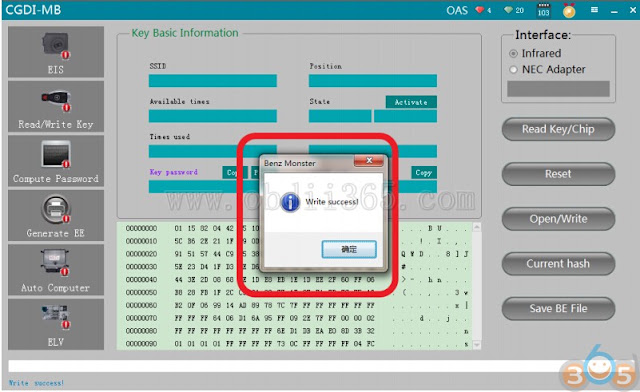Close the Benz Monster dialog
640x392 pixels.
point(369,160)
